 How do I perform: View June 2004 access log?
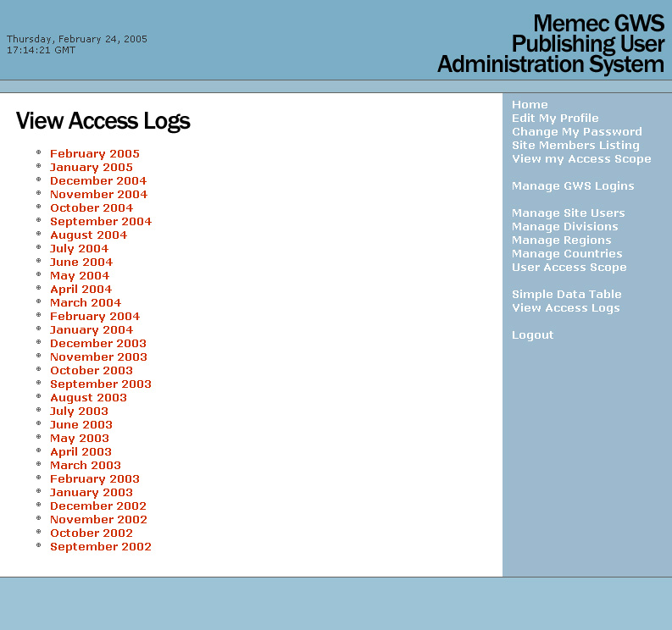[81, 262]
